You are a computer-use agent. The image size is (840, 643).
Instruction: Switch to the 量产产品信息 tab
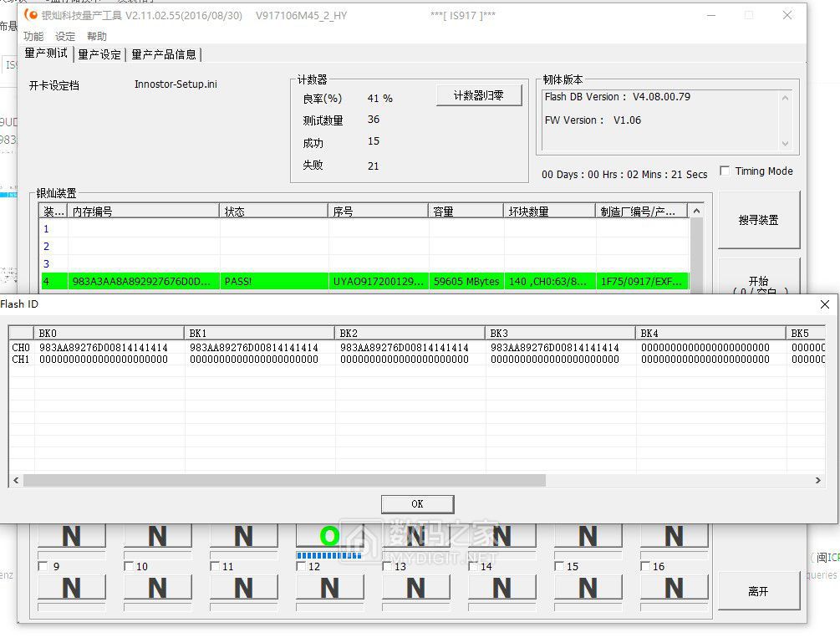pyautogui.click(x=164, y=55)
